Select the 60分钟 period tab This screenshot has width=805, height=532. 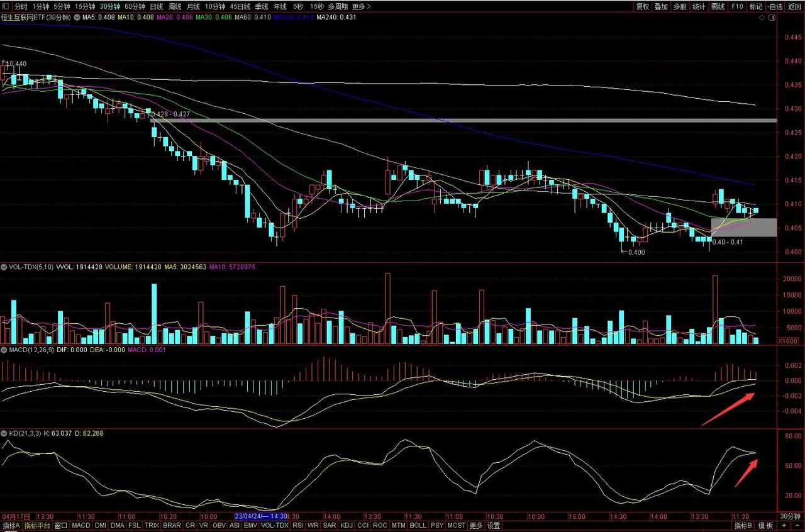pos(135,6)
